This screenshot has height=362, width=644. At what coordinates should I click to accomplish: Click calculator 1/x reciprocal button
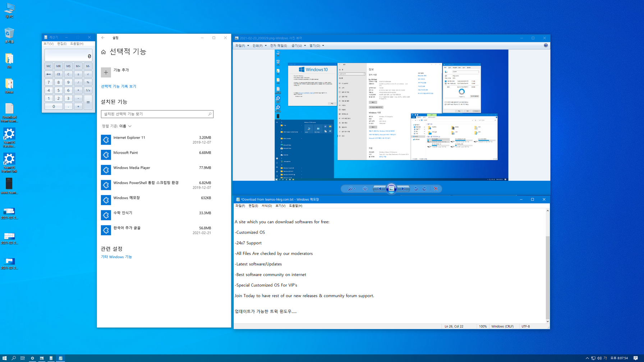88,90
